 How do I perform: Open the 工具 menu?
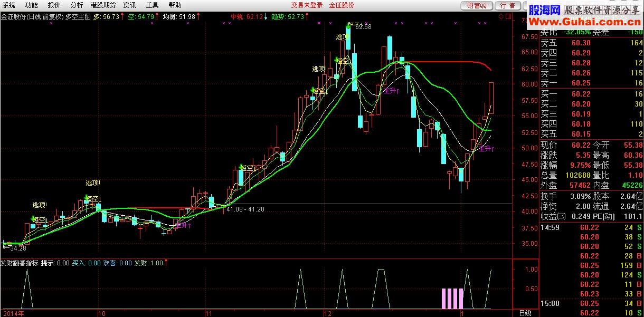(x=152, y=5)
